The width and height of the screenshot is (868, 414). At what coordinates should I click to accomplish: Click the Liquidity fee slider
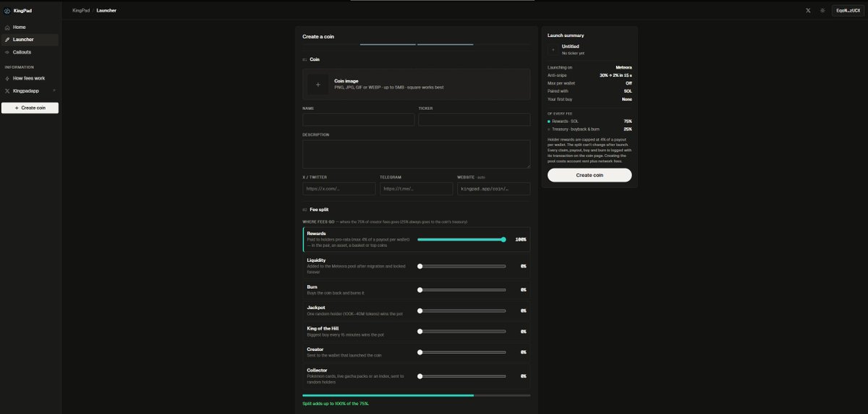point(461,266)
